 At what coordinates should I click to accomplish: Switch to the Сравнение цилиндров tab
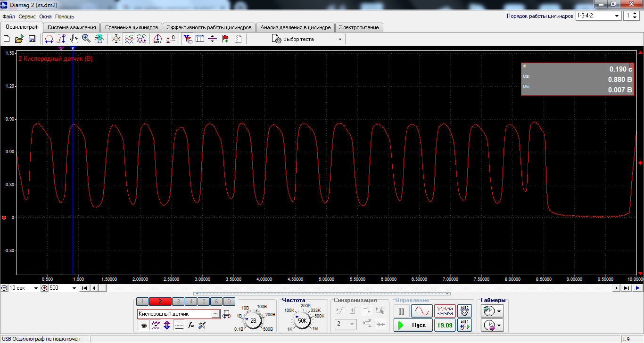[x=132, y=27]
